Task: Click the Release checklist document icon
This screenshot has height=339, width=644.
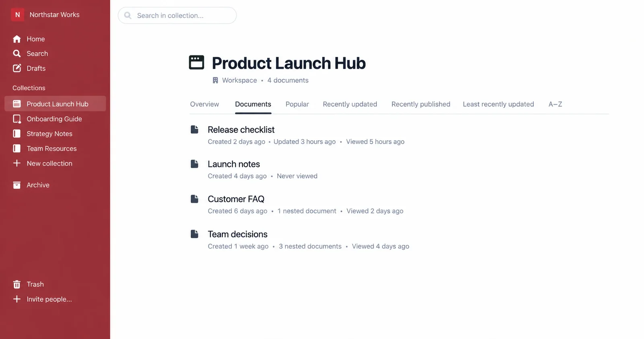Action: (x=194, y=129)
